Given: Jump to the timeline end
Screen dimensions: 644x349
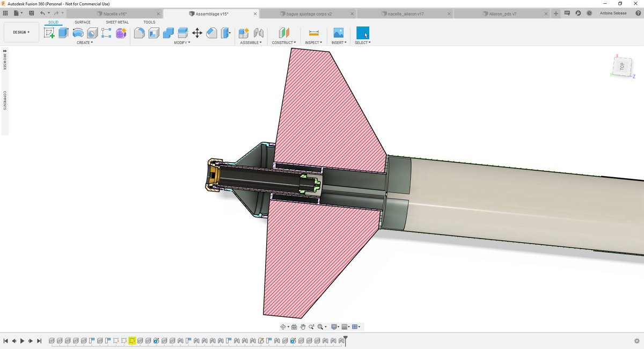Looking at the screenshot, I should 39,341.
